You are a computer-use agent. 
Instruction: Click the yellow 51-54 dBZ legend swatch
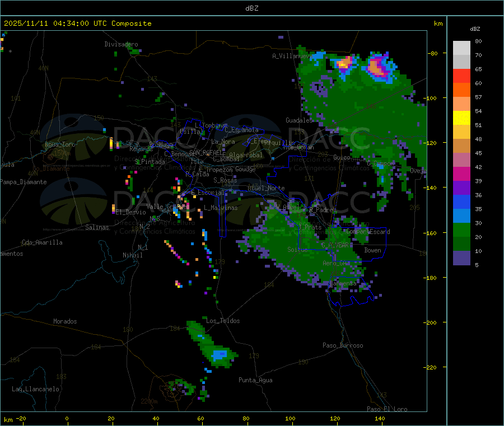tap(461, 118)
